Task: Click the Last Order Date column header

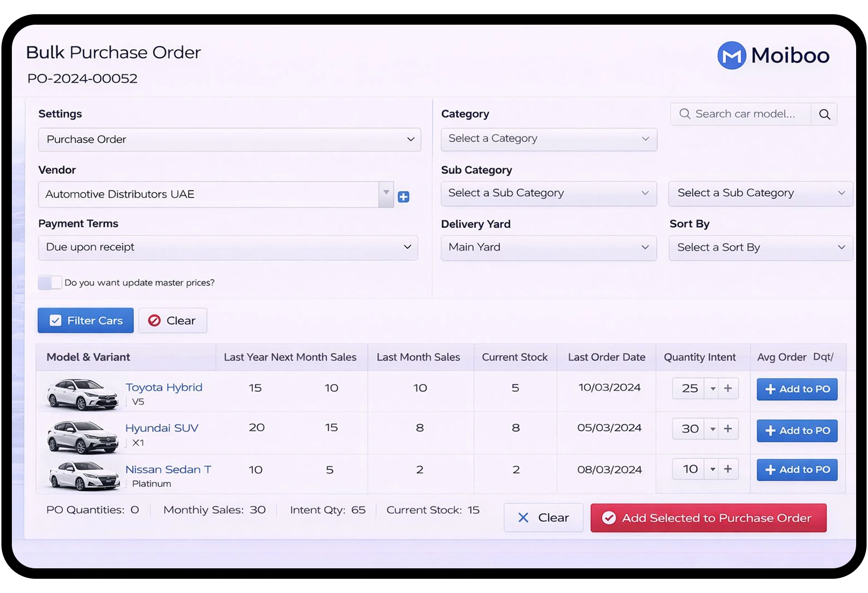Action: click(607, 357)
